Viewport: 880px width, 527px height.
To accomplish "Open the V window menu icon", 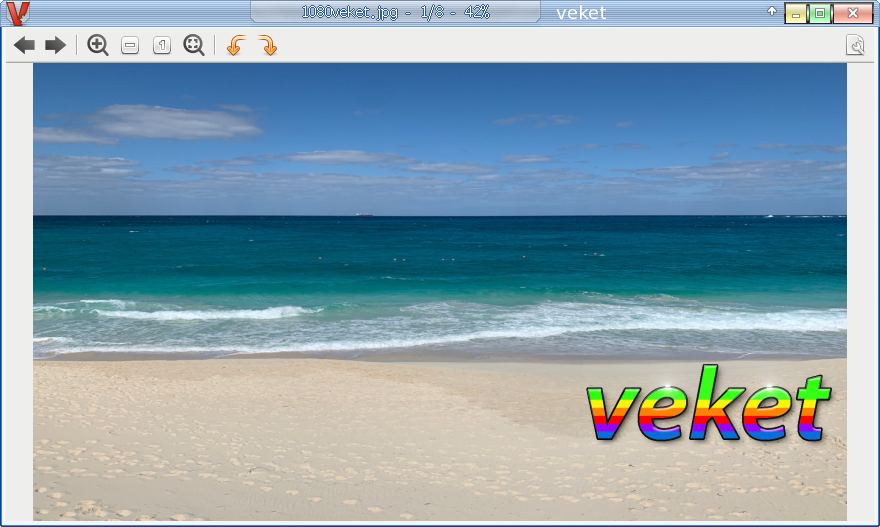I will coord(17,13).
